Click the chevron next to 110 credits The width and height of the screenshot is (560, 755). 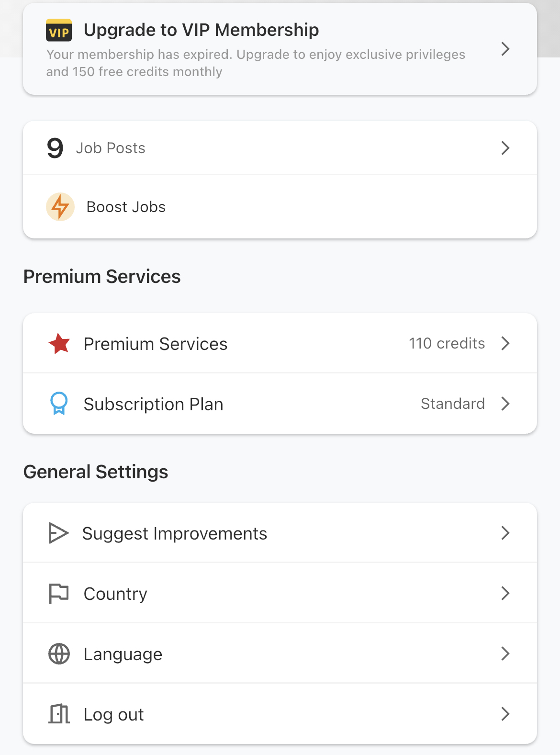pyautogui.click(x=505, y=343)
